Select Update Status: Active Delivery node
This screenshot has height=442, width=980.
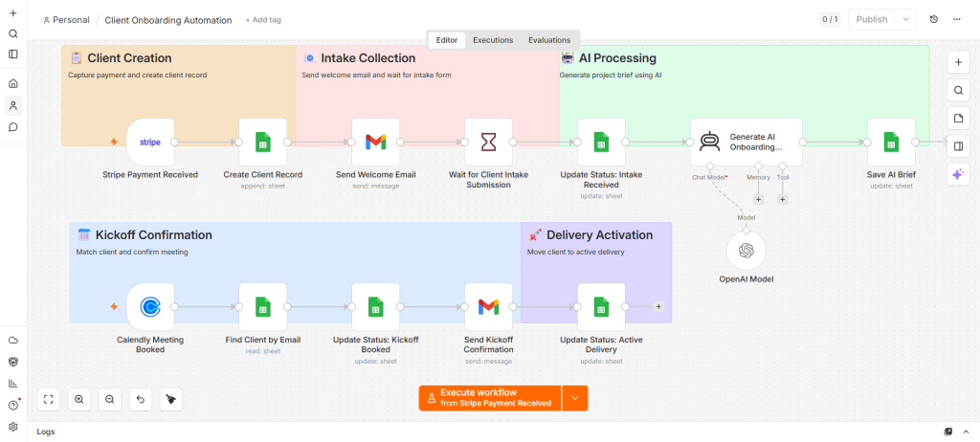pyautogui.click(x=601, y=307)
